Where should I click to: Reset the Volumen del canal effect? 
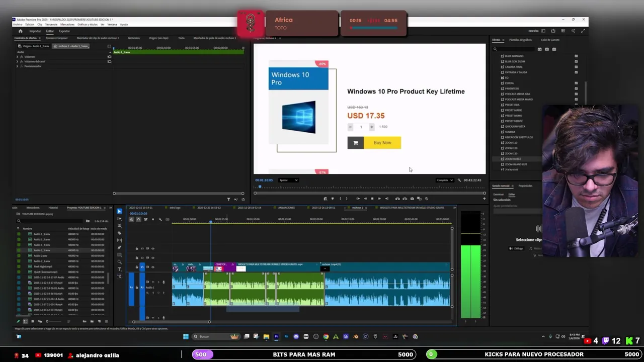click(109, 61)
